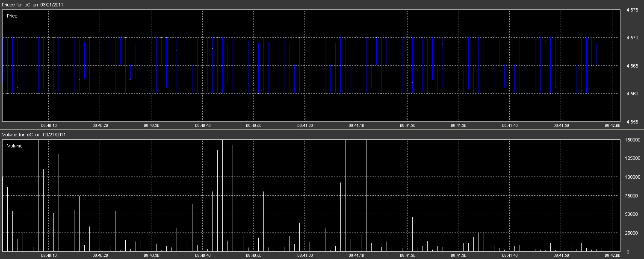The height and width of the screenshot is (259, 644).
Task: Click 09:42:00 on the volume chart time axis
Action: [x=612, y=256]
